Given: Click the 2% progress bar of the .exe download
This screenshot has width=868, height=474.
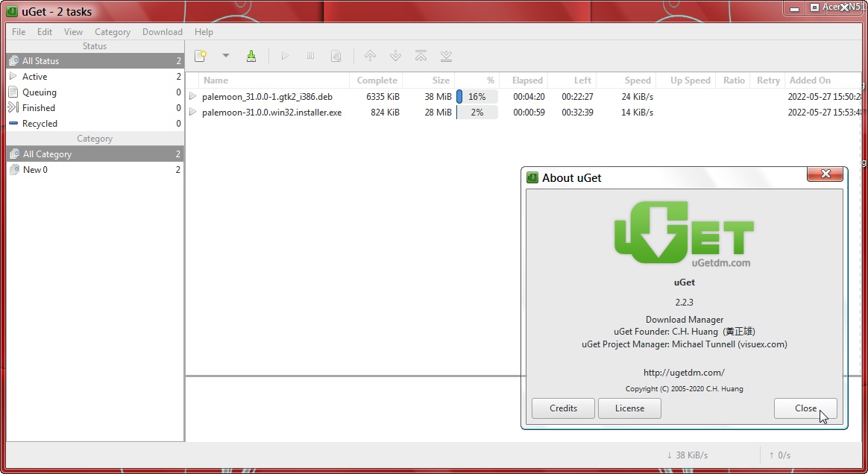Looking at the screenshot, I should point(477,112).
